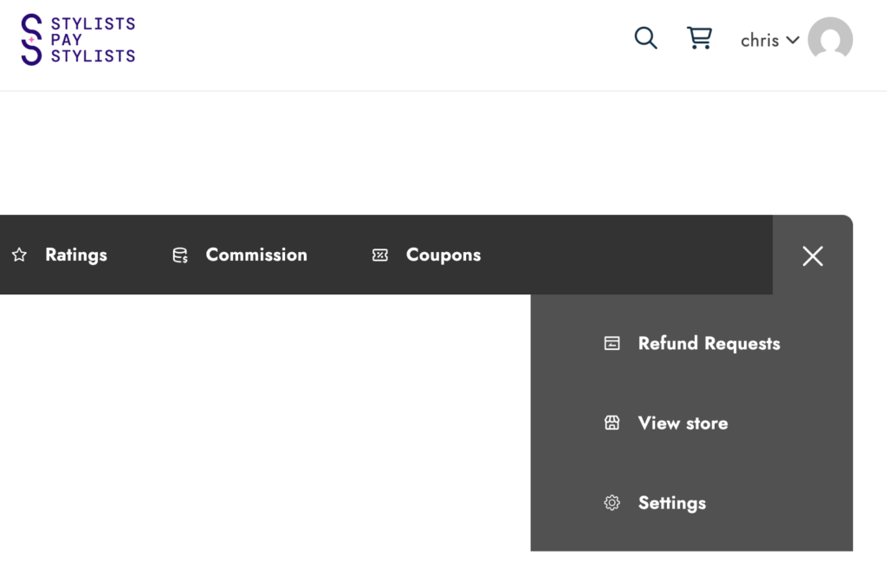The image size is (887, 588).
Task: Select the storefront icon beside View store
Action: (612, 423)
